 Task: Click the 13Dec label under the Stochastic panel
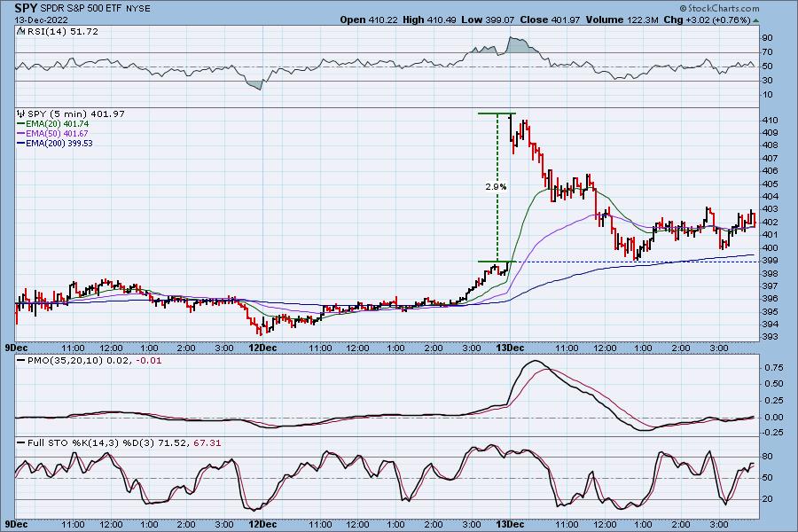point(510,524)
